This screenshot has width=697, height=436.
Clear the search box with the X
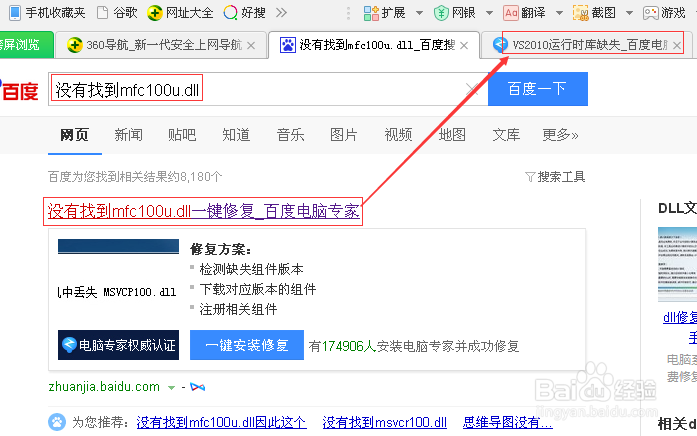(x=471, y=89)
